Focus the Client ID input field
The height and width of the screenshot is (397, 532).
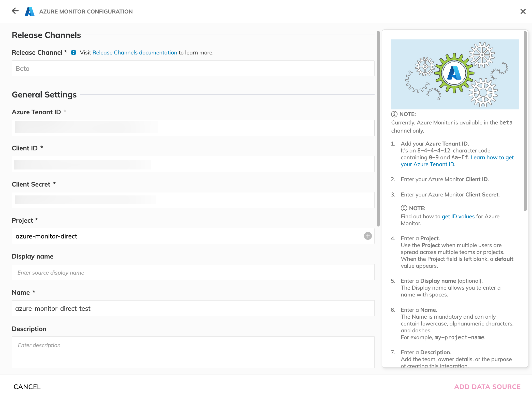point(193,164)
